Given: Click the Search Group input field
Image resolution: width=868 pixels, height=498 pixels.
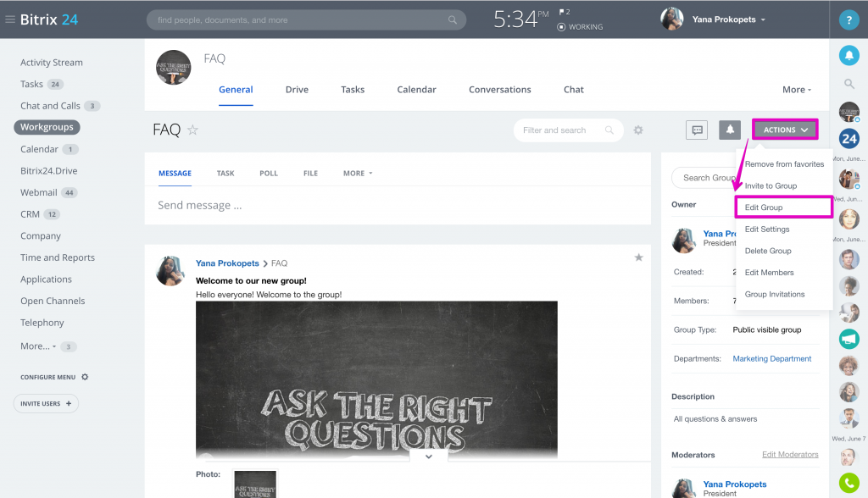Looking at the screenshot, I should [x=704, y=178].
